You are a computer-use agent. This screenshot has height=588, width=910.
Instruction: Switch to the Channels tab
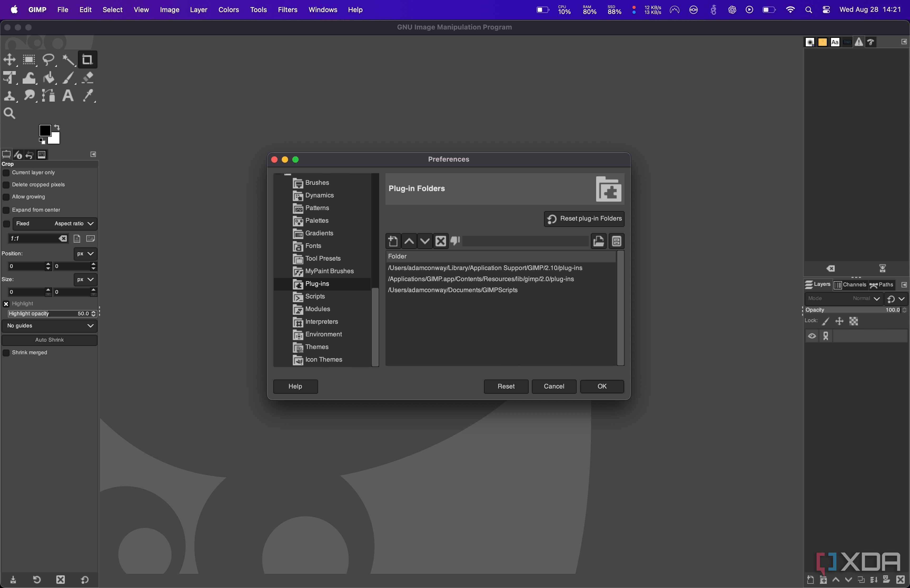(x=851, y=285)
